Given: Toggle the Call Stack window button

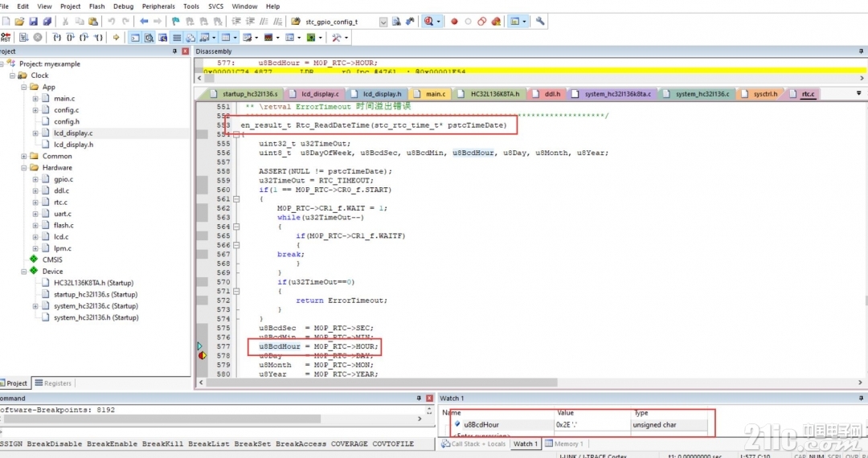Looking at the screenshot, I should 190,38.
